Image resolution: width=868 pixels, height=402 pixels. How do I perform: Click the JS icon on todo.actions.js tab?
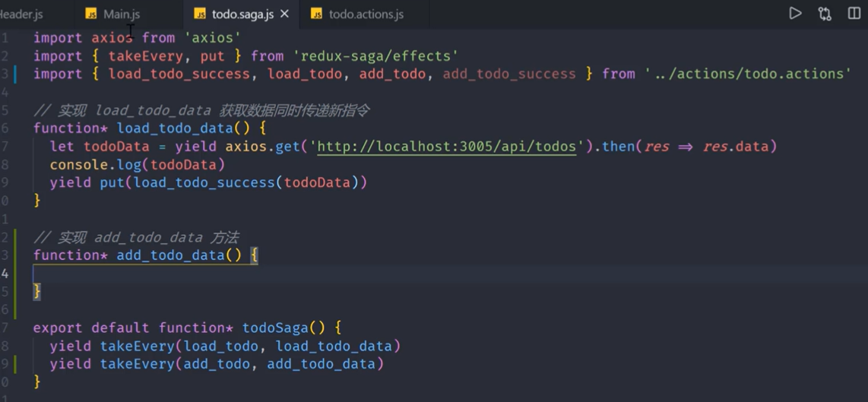point(317,14)
